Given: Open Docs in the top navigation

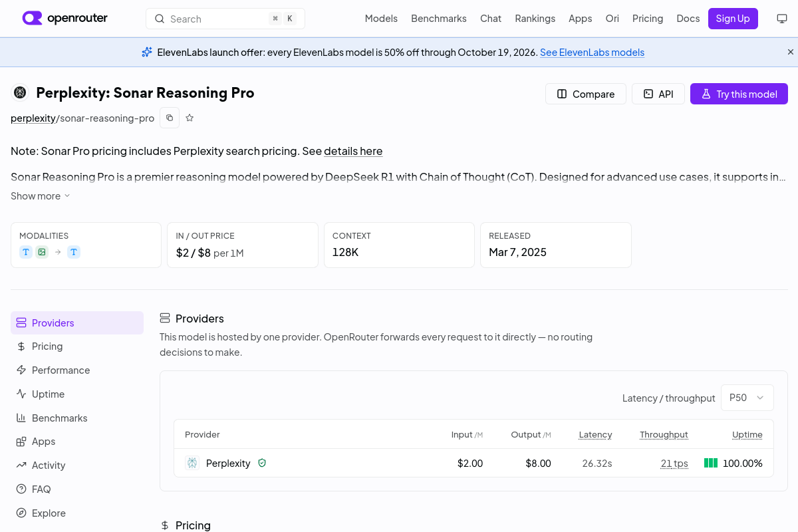Looking at the screenshot, I should 688,19.
